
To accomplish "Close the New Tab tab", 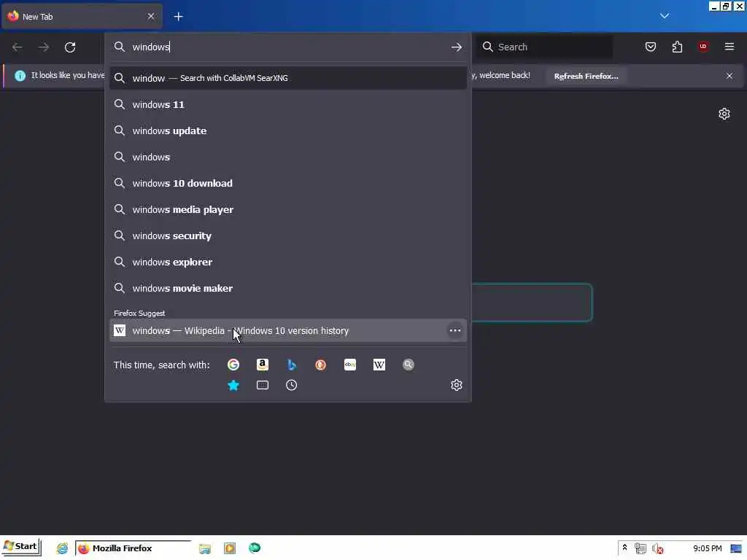I will tap(151, 16).
